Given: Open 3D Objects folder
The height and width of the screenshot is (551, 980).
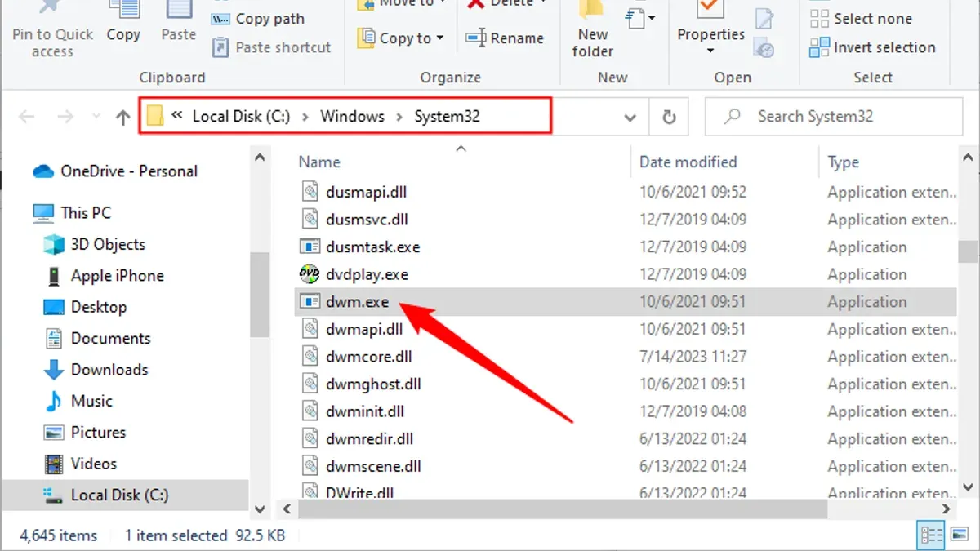Looking at the screenshot, I should (x=94, y=244).
